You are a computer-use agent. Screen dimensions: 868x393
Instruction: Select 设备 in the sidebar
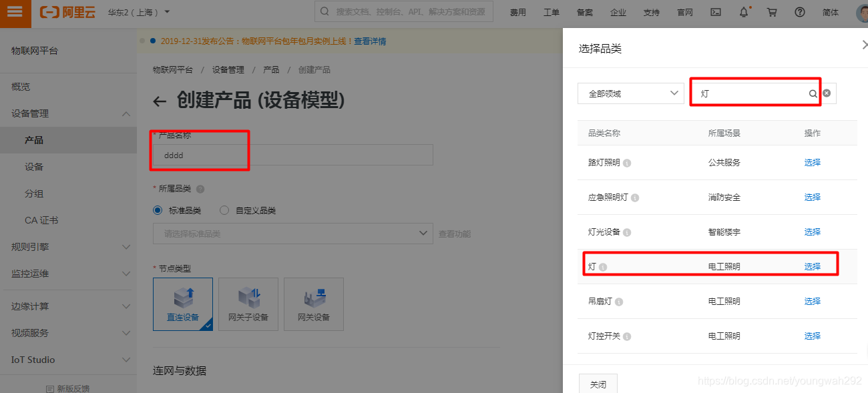pos(34,167)
